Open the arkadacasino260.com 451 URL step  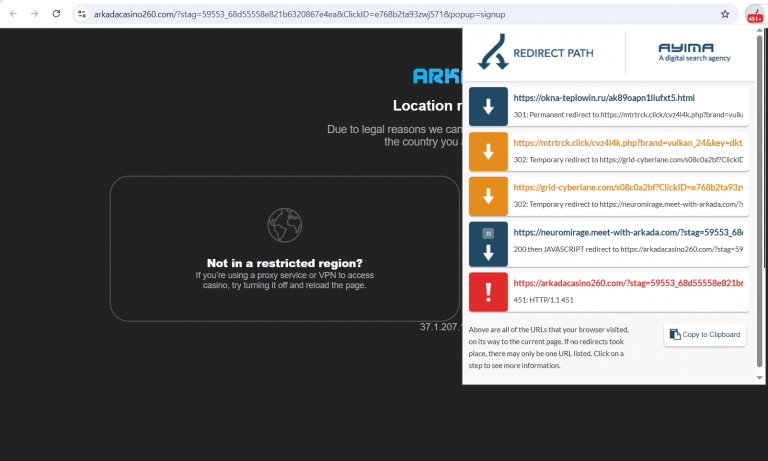click(x=628, y=283)
